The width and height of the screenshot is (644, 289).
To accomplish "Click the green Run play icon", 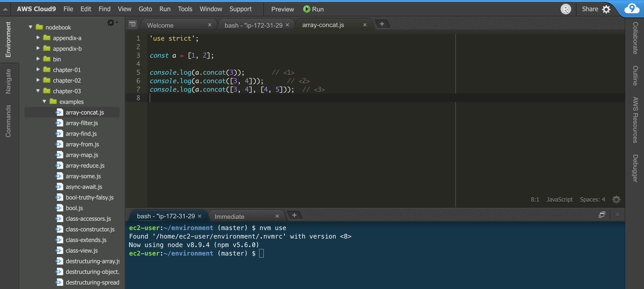I will tap(306, 9).
